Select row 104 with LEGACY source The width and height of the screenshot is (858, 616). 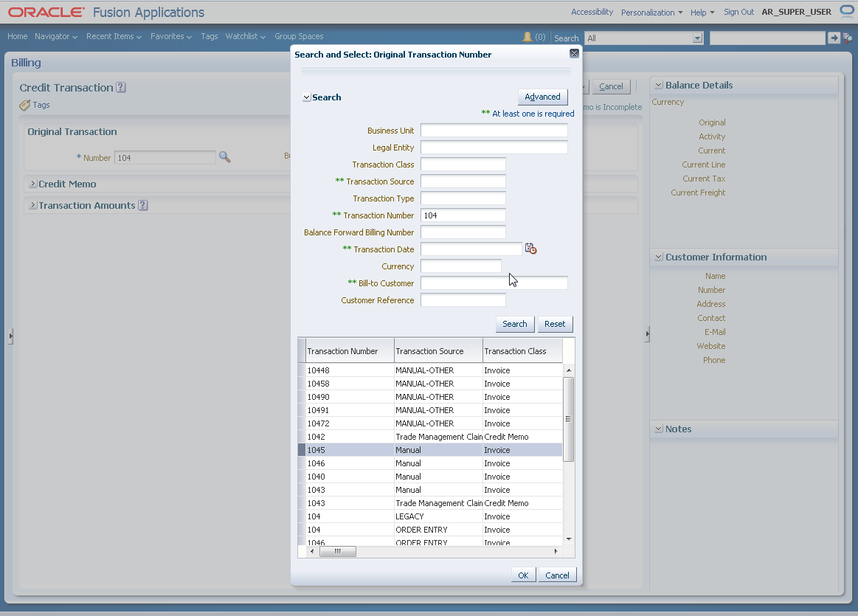point(430,516)
